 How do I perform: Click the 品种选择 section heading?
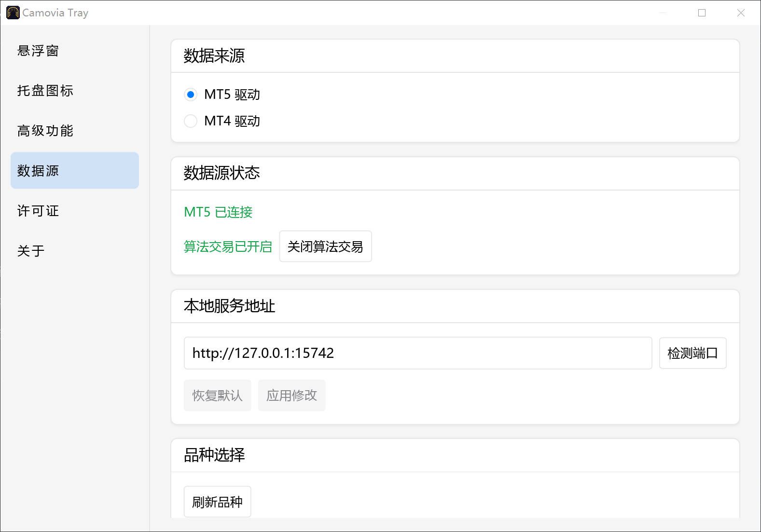coord(214,455)
